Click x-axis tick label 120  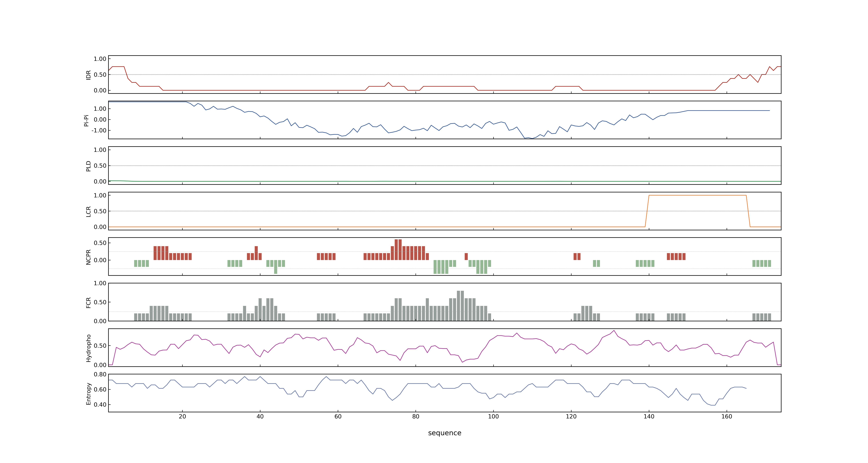point(571,416)
